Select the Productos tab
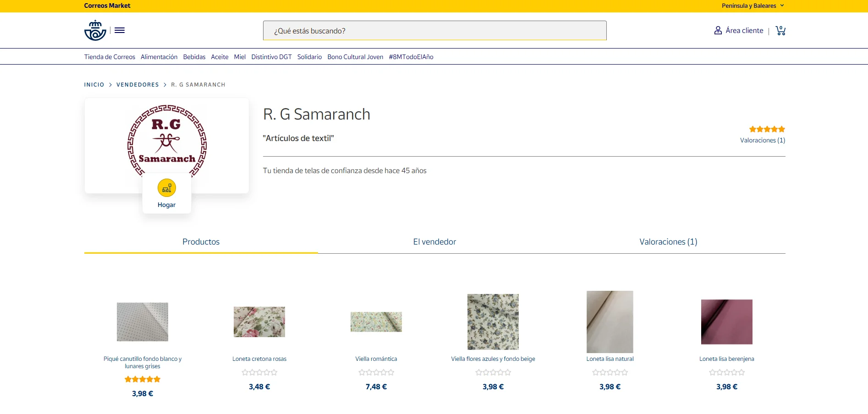 (201, 242)
